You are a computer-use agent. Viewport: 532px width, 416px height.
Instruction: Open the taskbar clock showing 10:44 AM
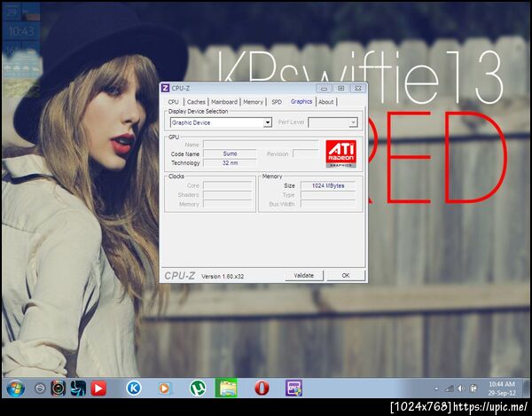point(502,389)
